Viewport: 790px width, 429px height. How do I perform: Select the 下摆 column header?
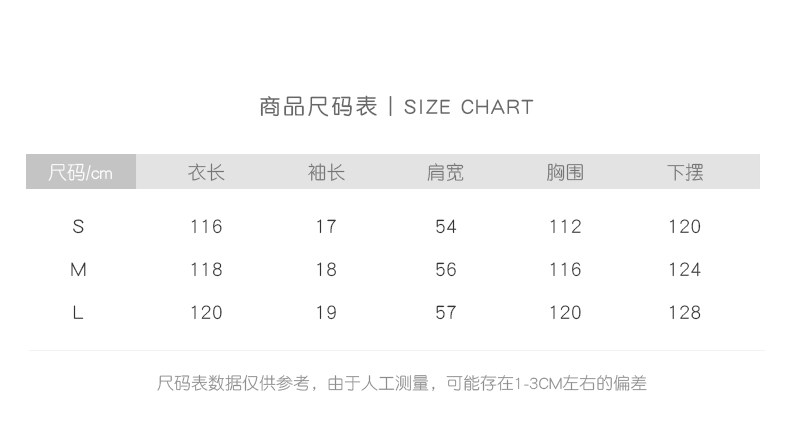pos(685,173)
